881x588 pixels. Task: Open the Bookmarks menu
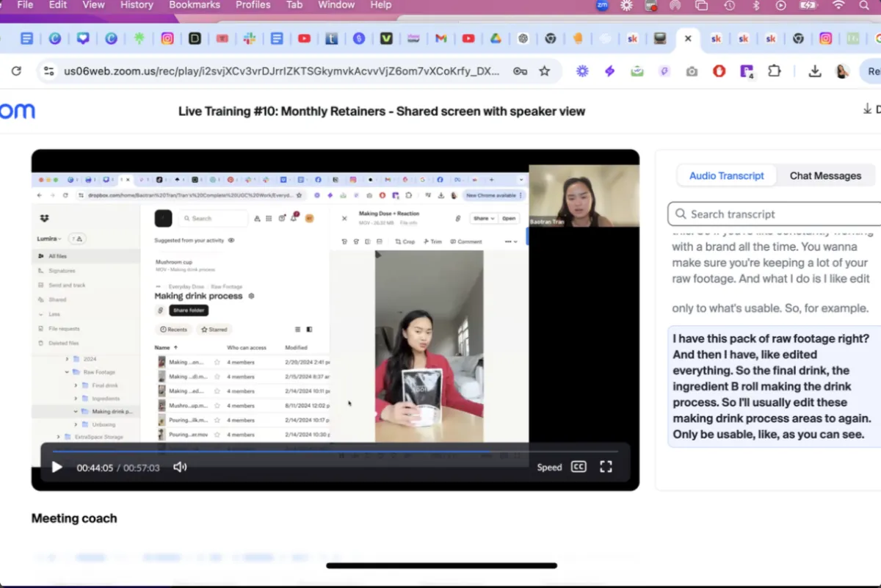point(195,5)
